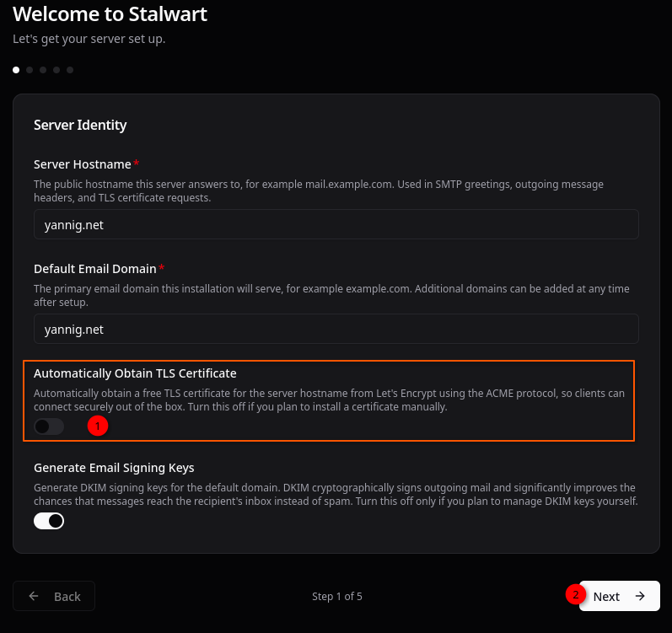Image resolution: width=672 pixels, height=633 pixels.
Task: Click the red badge numbered 2
Action: (576, 594)
